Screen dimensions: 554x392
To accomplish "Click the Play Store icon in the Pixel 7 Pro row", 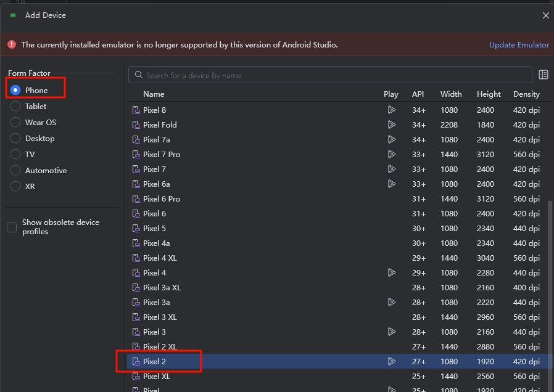I will point(392,155).
